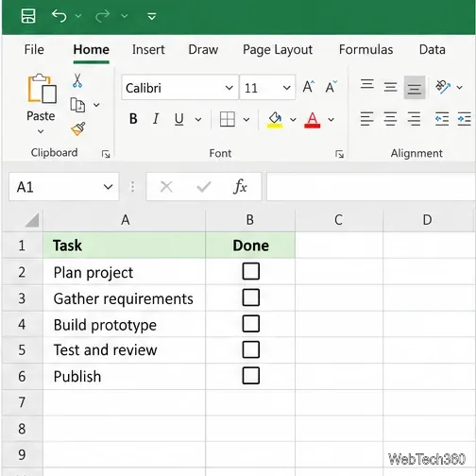
Task: Select row 7 header
Action: pyautogui.click(x=22, y=402)
